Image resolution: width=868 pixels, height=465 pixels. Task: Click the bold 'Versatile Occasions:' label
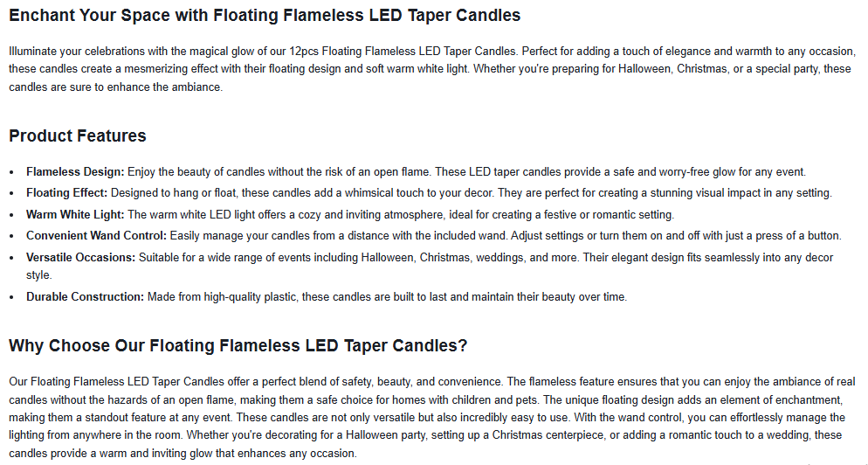81,258
